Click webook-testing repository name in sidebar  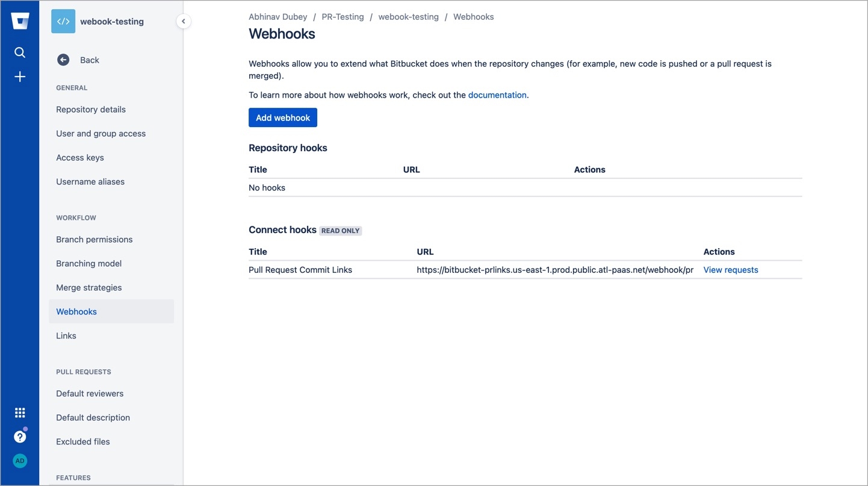[x=112, y=22]
